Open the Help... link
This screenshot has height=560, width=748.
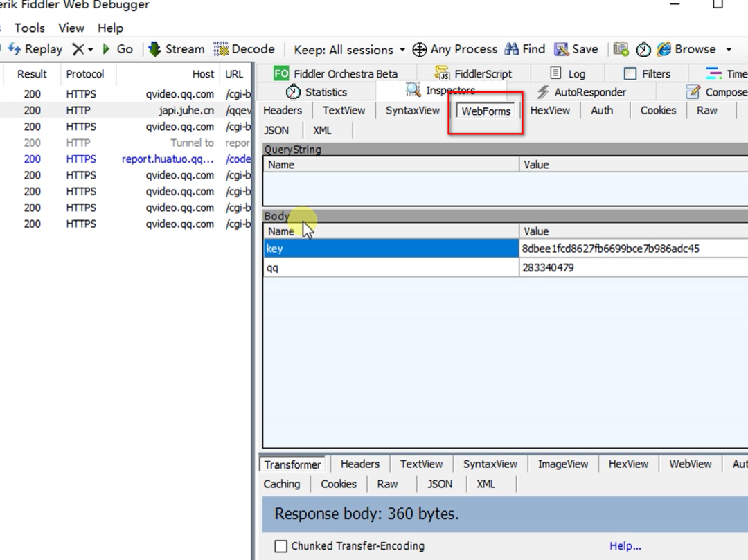(x=625, y=546)
